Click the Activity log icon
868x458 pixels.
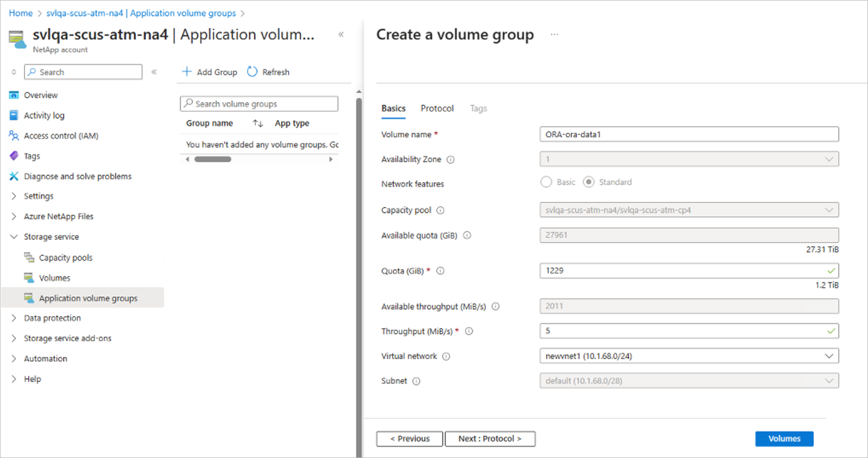click(x=14, y=115)
